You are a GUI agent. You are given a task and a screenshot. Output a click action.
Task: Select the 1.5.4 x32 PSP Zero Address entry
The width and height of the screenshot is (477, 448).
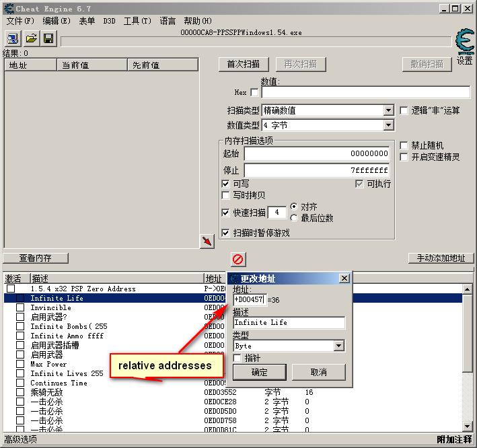tap(83, 289)
